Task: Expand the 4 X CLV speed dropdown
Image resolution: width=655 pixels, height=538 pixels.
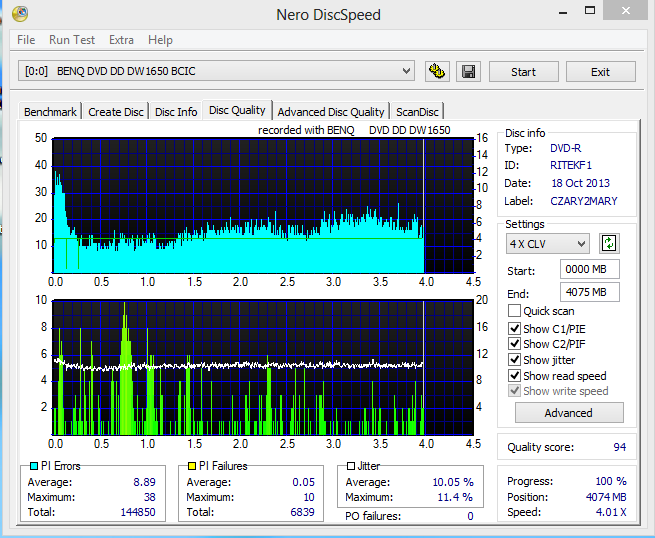Action: pos(548,244)
